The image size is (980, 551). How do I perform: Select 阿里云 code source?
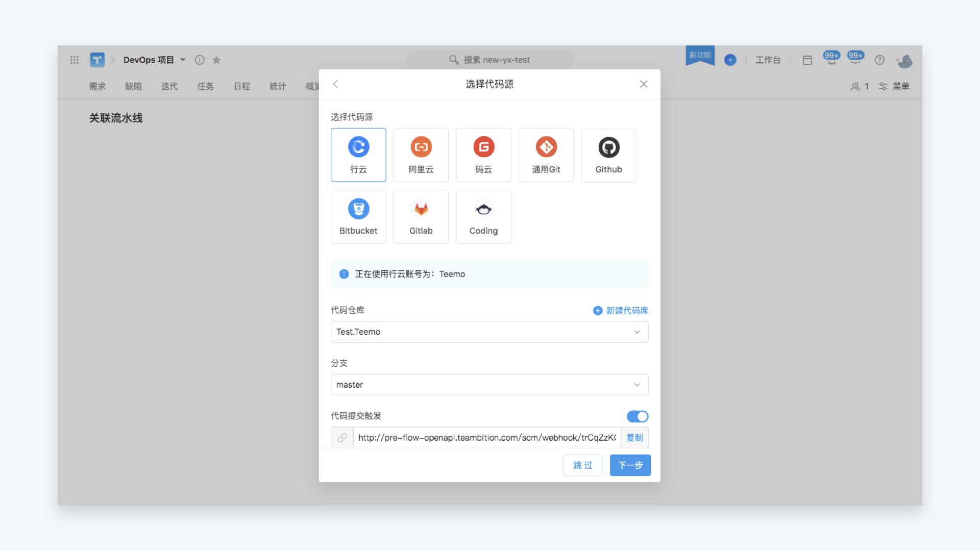point(421,155)
